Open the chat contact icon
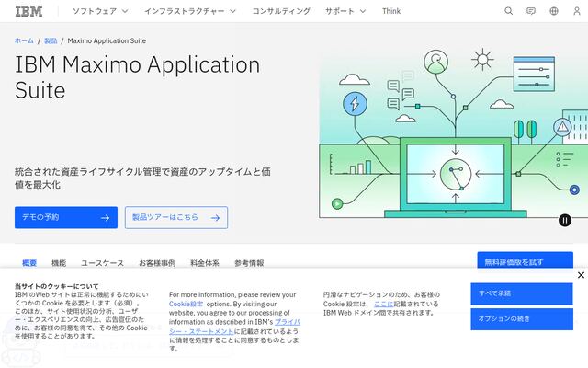Screen dimensions: 588x368 pyautogui.click(x=531, y=11)
